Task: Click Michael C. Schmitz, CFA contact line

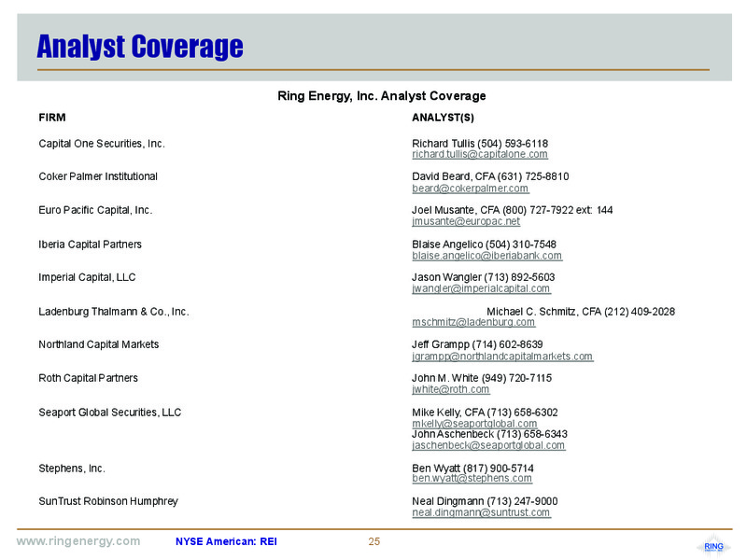Action: (581, 312)
